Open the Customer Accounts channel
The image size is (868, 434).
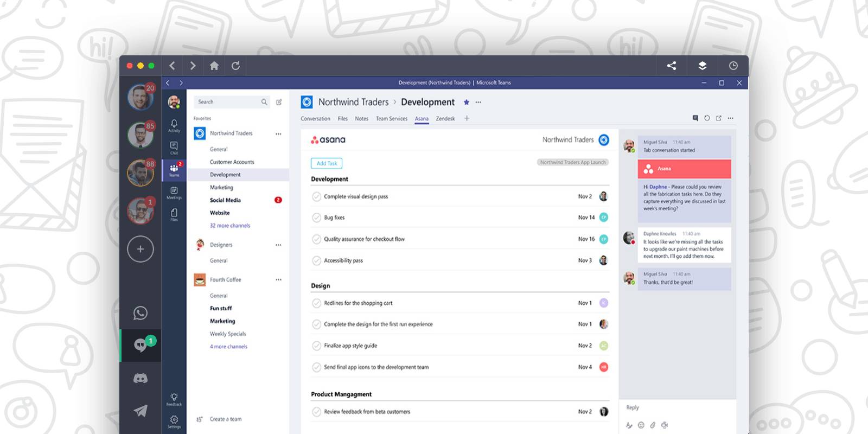coord(232,162)
